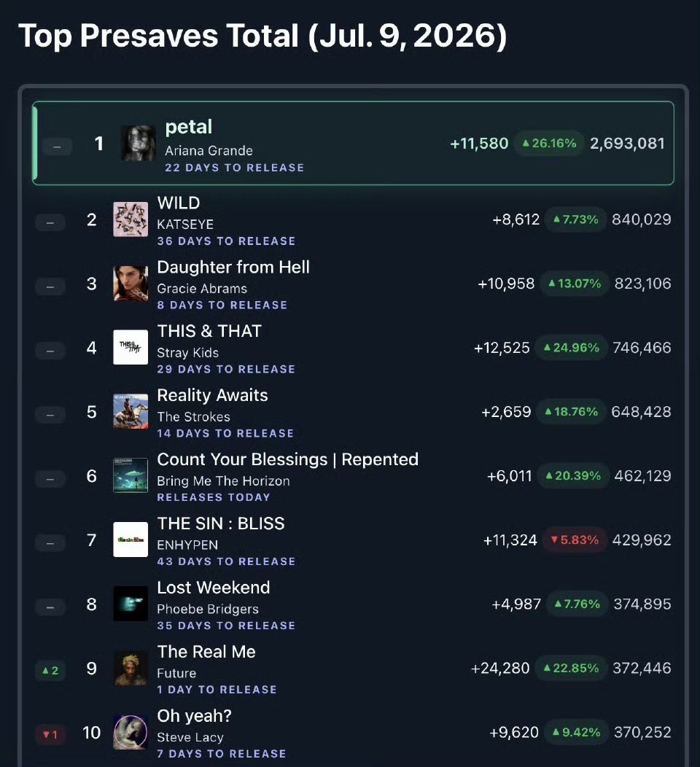Open the Reality Awaits title

(x=212, y=395)
